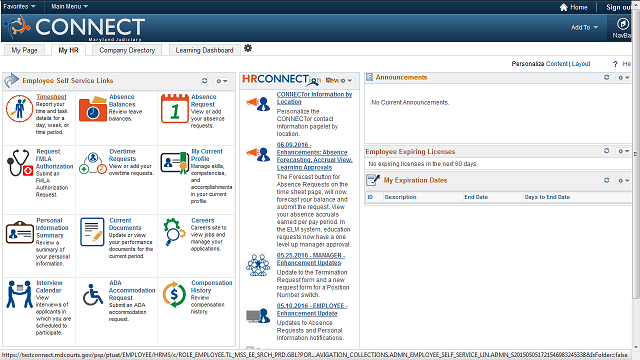Screen dimensions: 640x360
Task: Open My Expiration Dates settings dropdown
Action: point(623,180)
